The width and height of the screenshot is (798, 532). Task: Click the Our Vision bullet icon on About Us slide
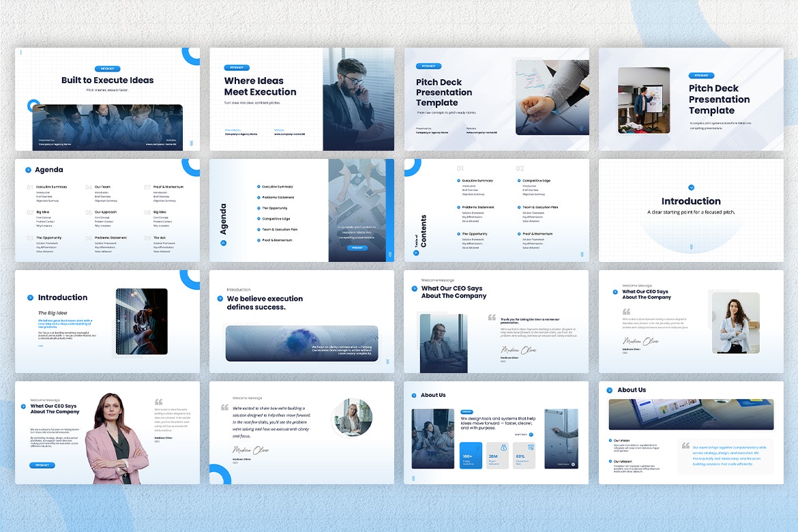(x=610, y=441)
